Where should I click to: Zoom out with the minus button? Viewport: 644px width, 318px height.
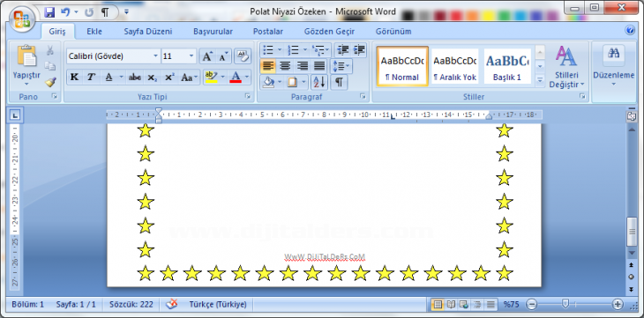[531, 305]
